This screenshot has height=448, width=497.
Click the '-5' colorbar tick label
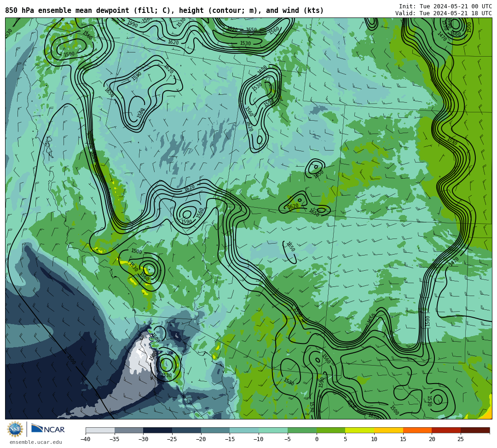tap(288, 439)
